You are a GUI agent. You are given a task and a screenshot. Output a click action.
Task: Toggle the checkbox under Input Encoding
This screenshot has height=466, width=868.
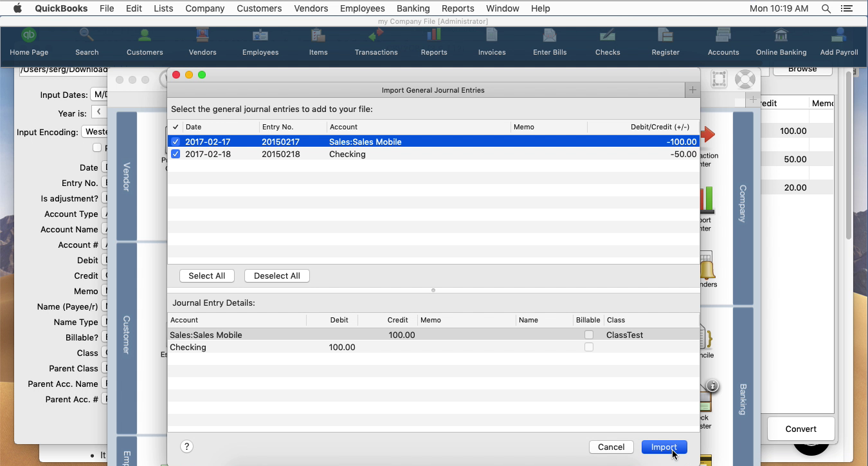(96, 147)
